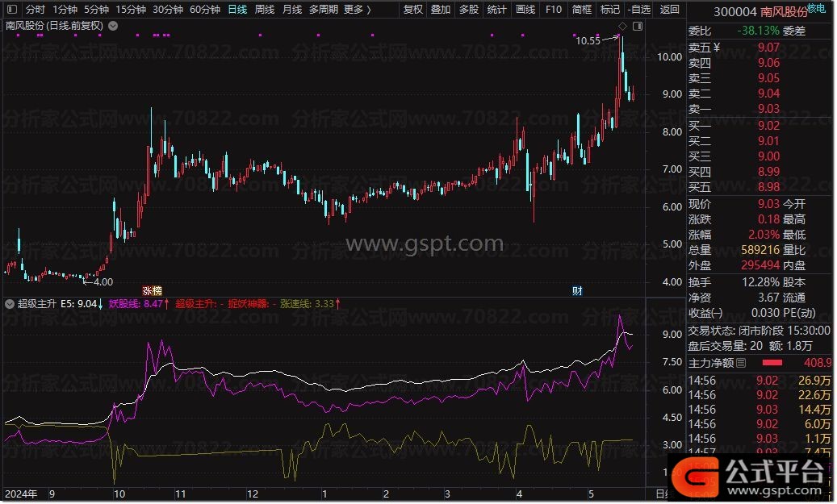Switch to 周线 weekly chart
This screenshot has height=504, width=837.
coord(264,9)
